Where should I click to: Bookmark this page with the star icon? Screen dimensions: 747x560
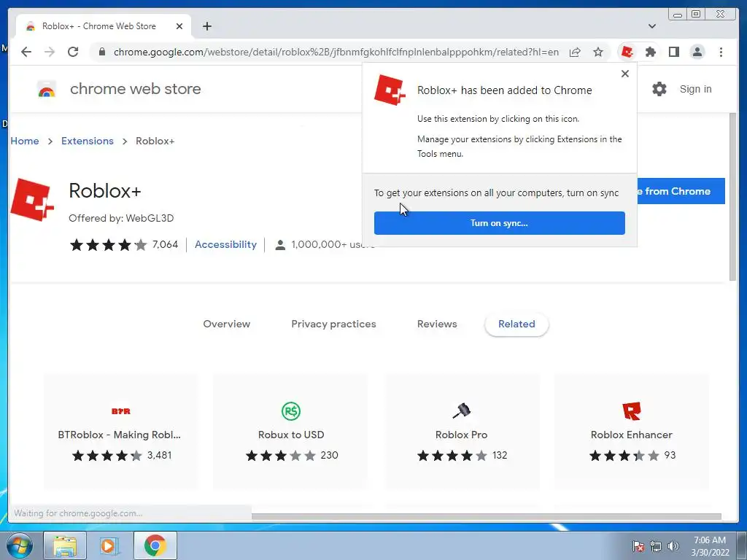(598, 52)
